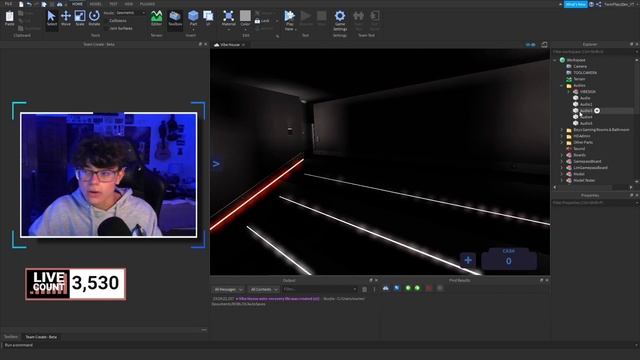Screen dimensions: 640x360
Task: Select Camera in Explorer
Action: 580,66
